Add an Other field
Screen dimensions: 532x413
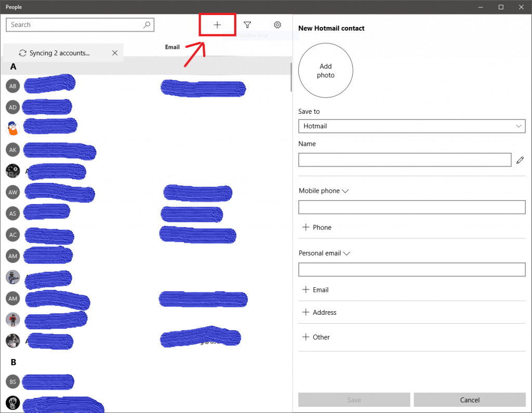tap(315, 337)
